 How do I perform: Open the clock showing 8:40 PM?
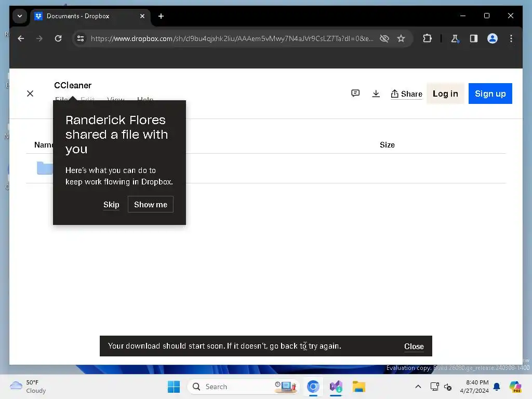tap(474, 387)
